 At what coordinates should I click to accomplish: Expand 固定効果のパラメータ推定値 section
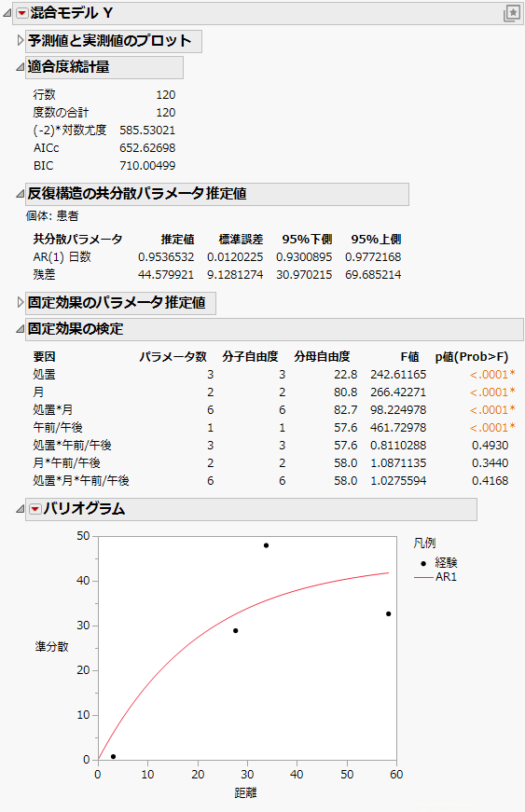(21, 302)
